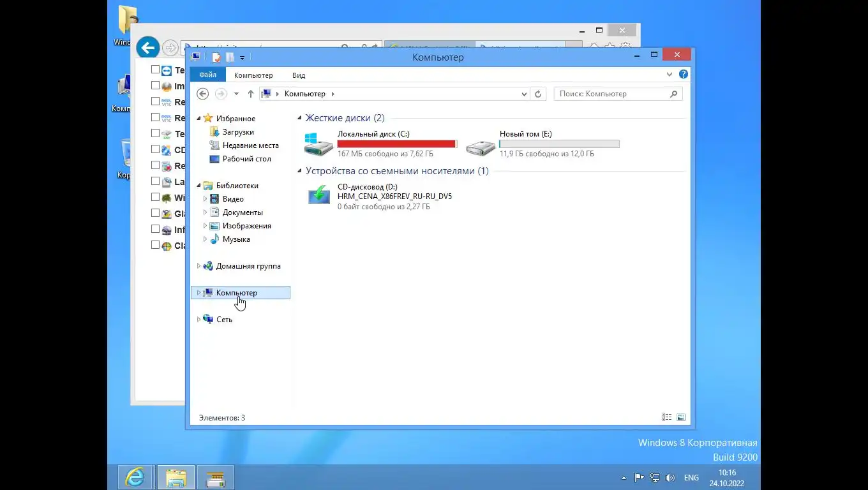
Task: Open the recent locations dropdown next to Forward
Action: point(236,94)
